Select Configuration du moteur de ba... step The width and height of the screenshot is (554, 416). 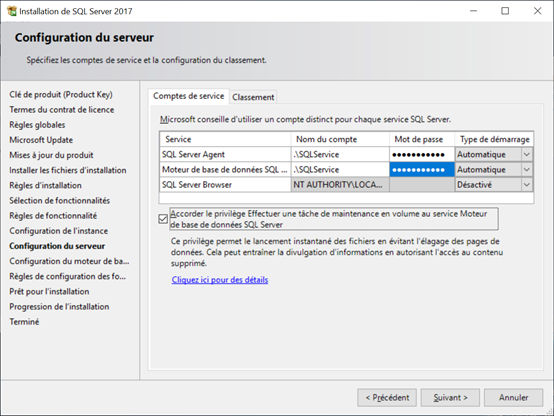(69, 261)
